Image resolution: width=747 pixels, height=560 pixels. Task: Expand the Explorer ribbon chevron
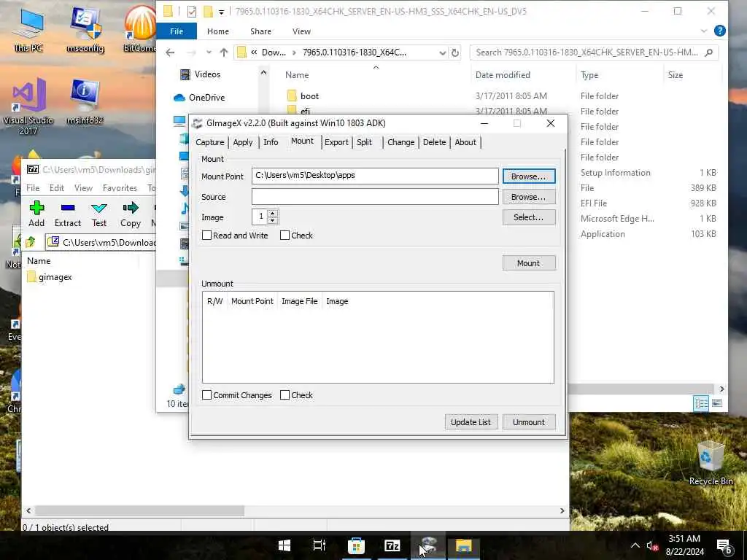[x=704, y=31]
